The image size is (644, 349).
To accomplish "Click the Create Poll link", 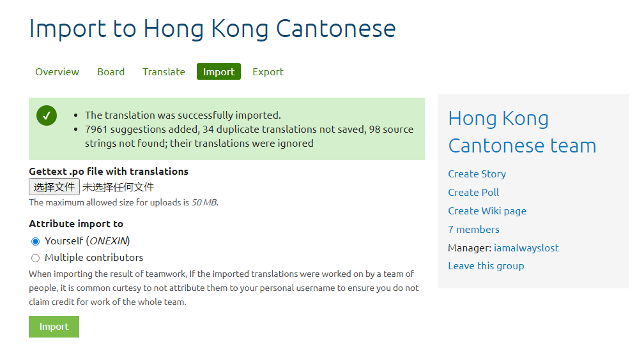I will tap(473, 192).
